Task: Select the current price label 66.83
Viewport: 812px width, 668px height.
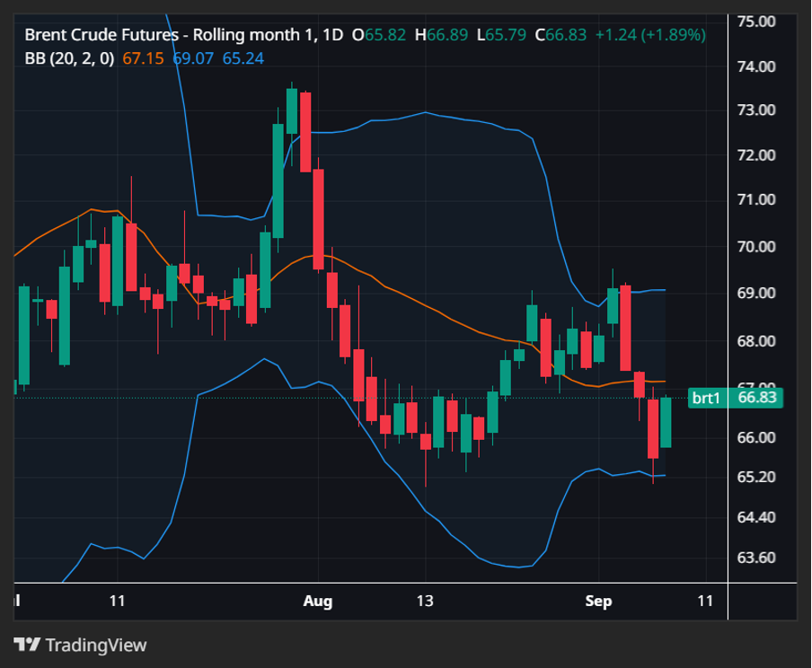Action: 755,398
